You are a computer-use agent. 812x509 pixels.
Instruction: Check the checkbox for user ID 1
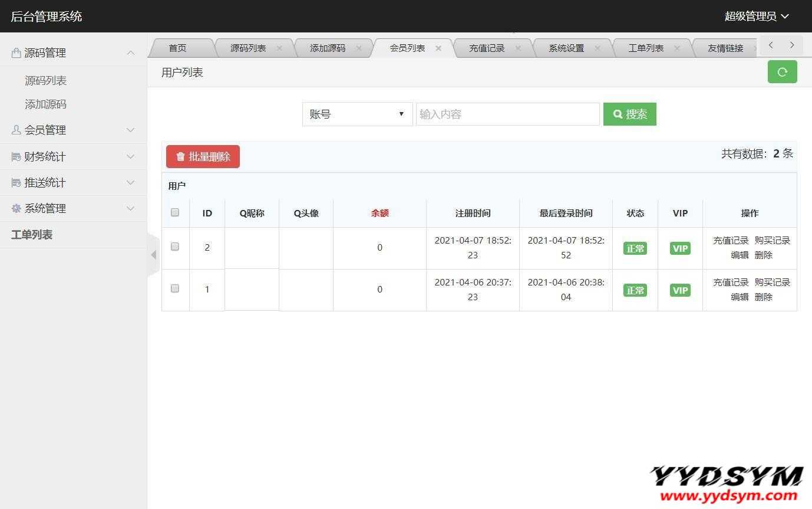tap(175, 288)
